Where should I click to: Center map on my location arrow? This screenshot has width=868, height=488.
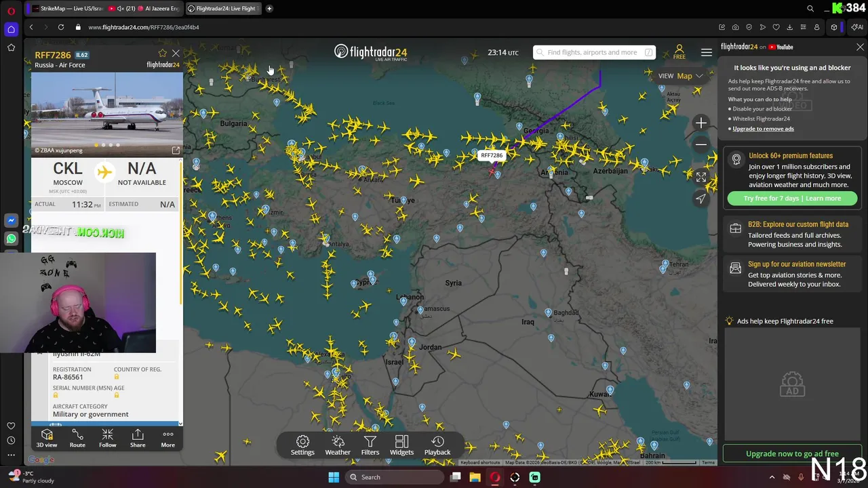pyautogui.click(x=701, y=198)
